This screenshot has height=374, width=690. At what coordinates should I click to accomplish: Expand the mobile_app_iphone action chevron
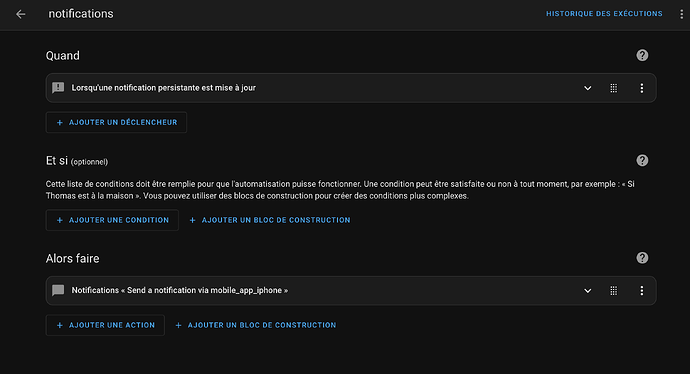tap(587, 290)
